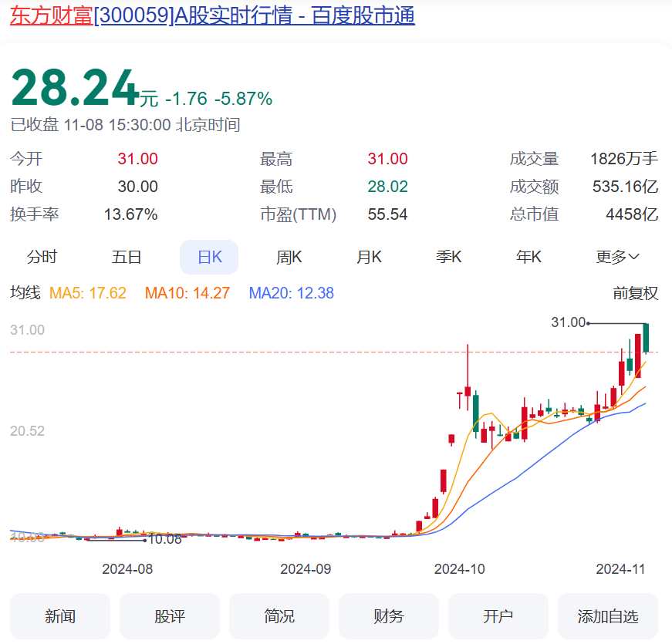
Task: Click the 2024-09 date axis label
Action: tap(306, 569)
